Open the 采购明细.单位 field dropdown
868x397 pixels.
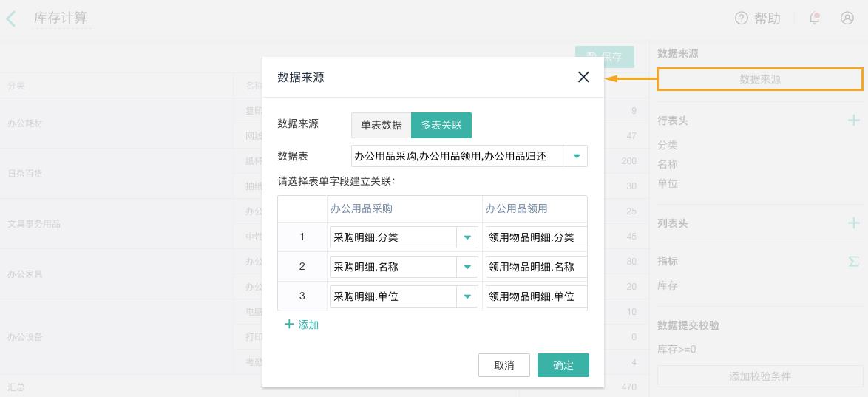[467, 296]
